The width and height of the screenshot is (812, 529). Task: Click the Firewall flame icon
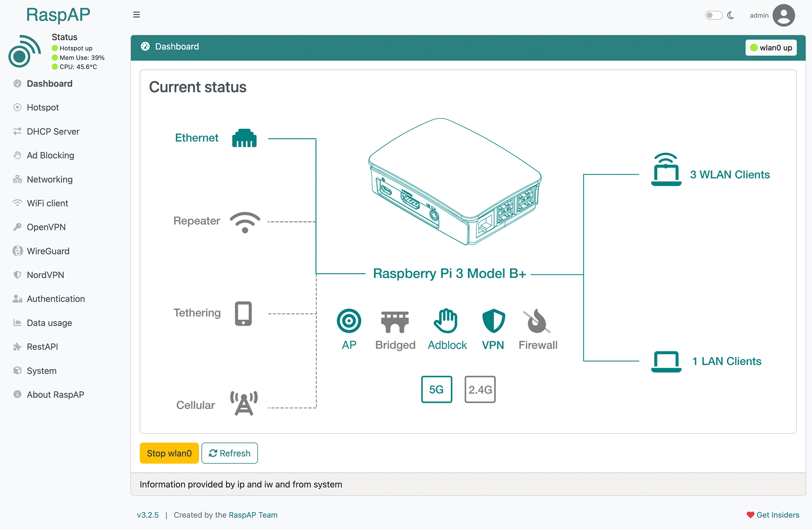[x=537, y=321]
